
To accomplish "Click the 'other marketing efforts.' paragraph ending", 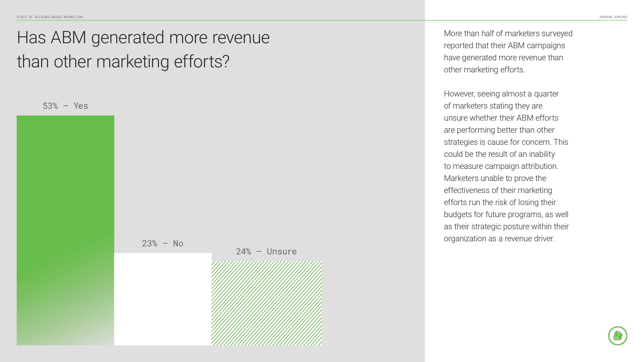I will [x=484, y=70].
